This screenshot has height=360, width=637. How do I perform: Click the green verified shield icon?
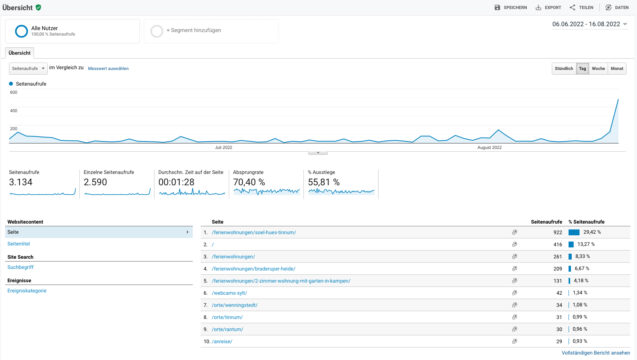38,7
